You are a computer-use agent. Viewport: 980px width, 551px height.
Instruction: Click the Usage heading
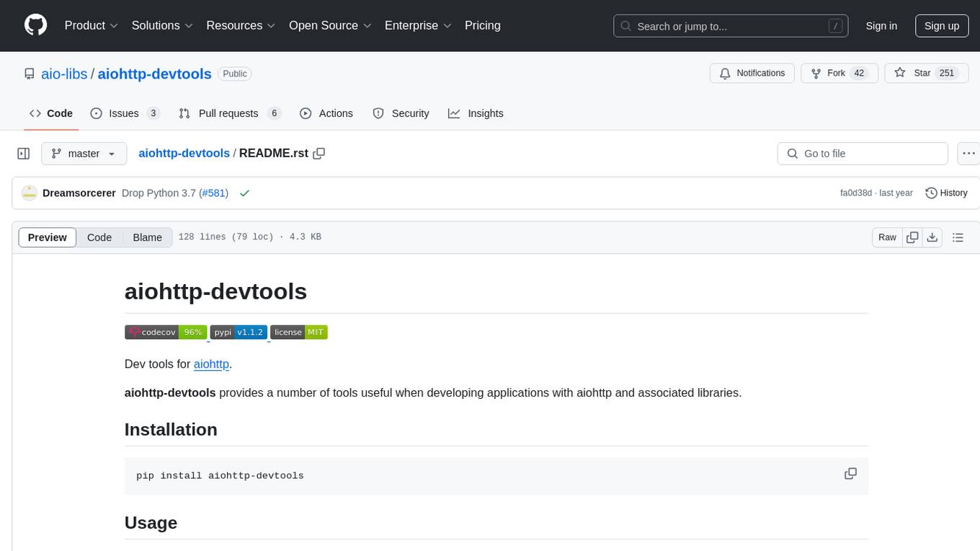point(151,522)
